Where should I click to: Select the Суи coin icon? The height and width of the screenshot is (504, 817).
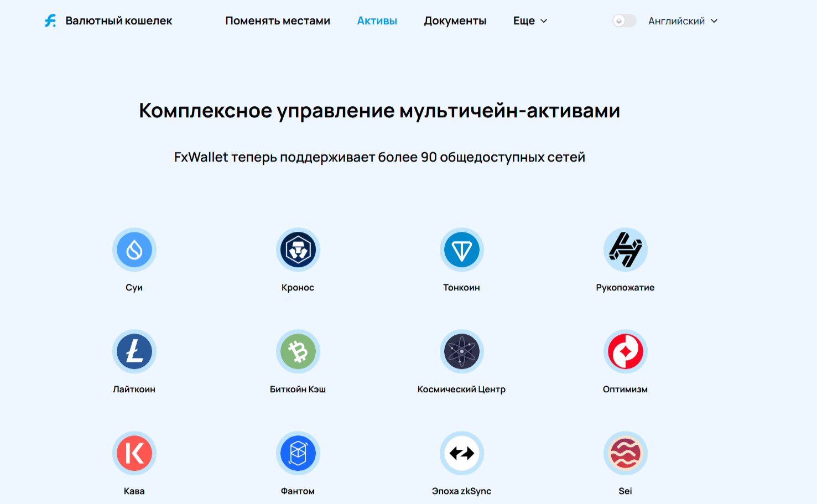tap(134, 250)
